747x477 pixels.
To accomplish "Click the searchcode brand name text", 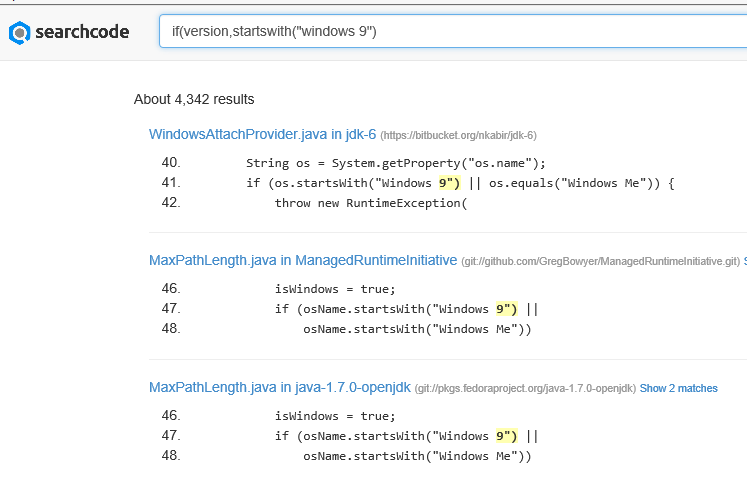I will point(82,32).
